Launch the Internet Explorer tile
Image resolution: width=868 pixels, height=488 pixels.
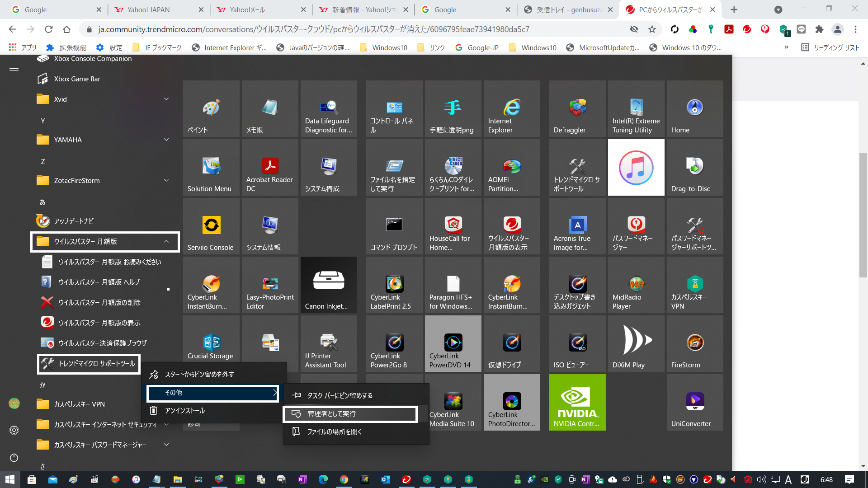512,109
